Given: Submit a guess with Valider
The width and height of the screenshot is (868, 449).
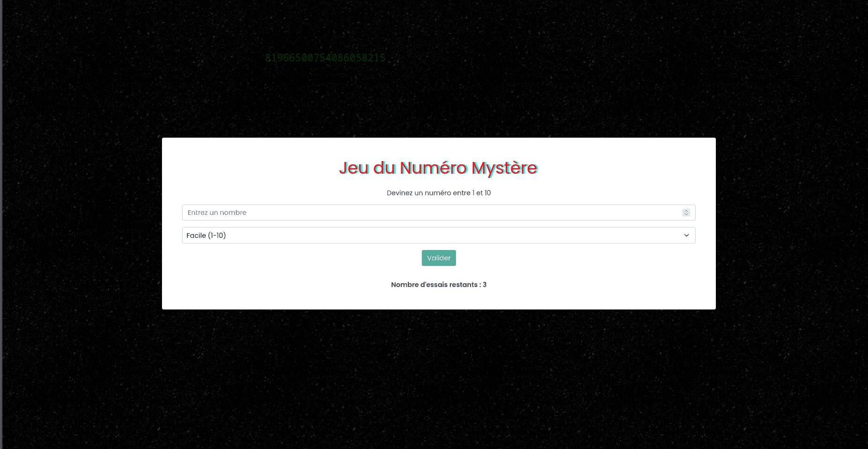Looking at the screenshot, I should point(438,258).
